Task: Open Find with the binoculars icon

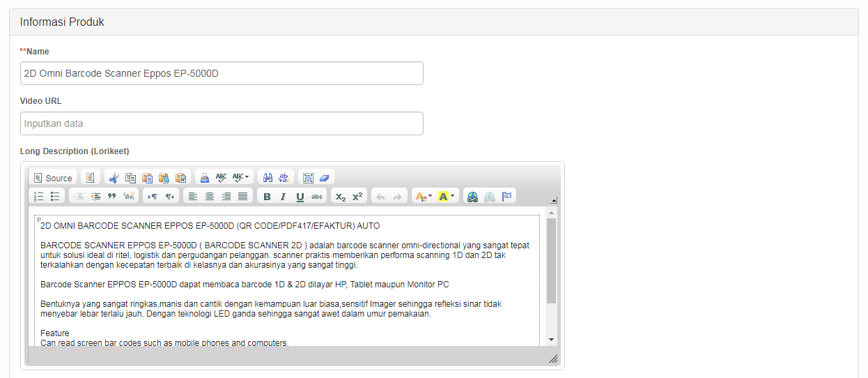Action: point(268,178)
